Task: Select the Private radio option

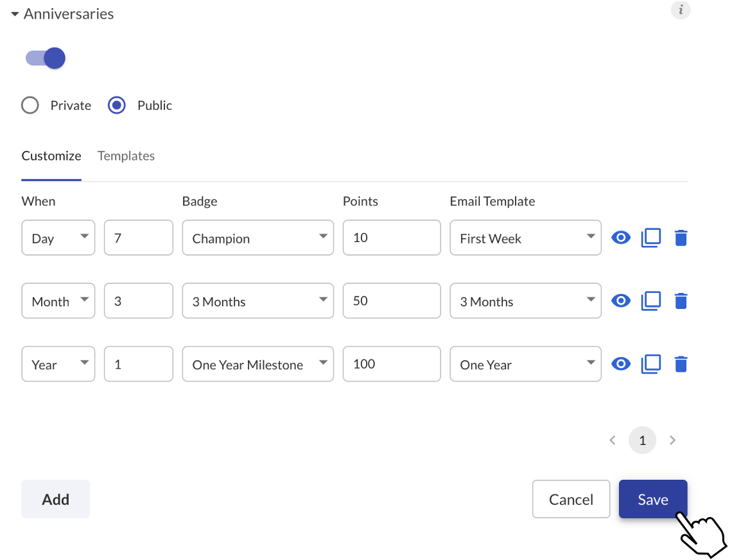Action: click(30, 105)
